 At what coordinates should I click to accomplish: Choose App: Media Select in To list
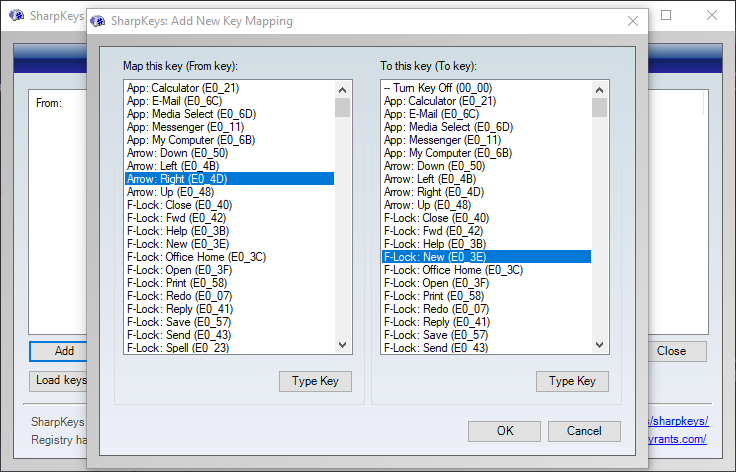point(487,127)
